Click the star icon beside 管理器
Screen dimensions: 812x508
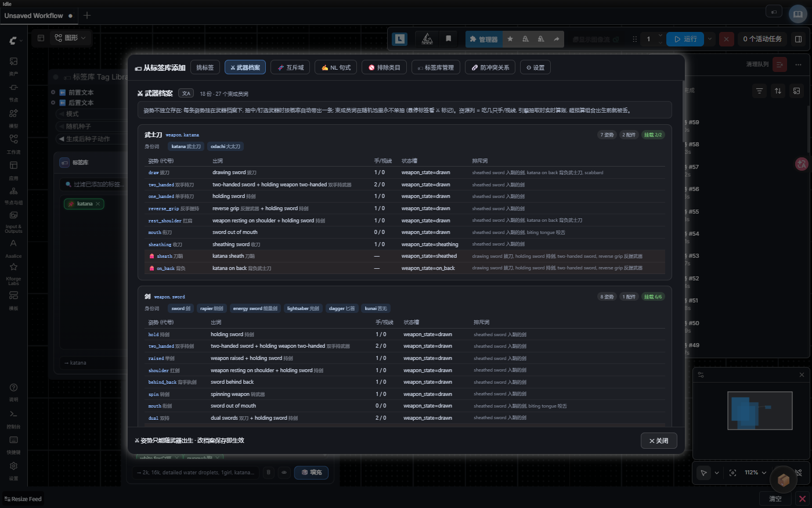(510, 39)
